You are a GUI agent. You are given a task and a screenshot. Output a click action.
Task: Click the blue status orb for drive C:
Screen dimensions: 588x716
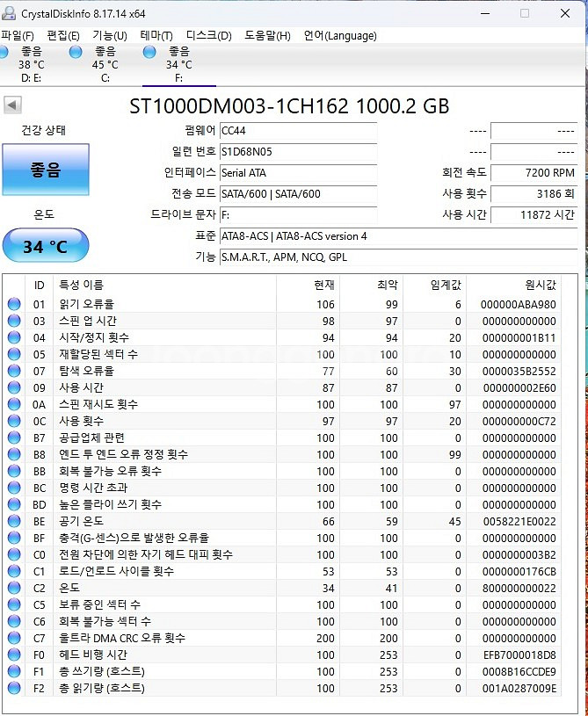pos(76,52)
